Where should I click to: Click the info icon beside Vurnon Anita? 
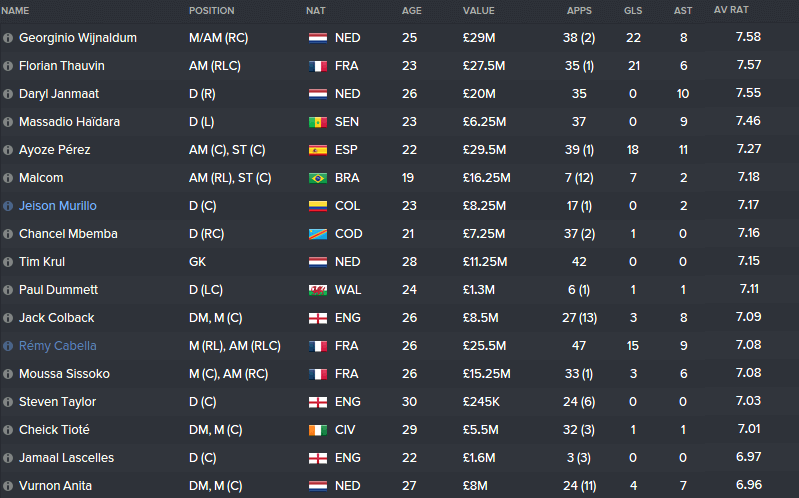click(x=8, y=486)
